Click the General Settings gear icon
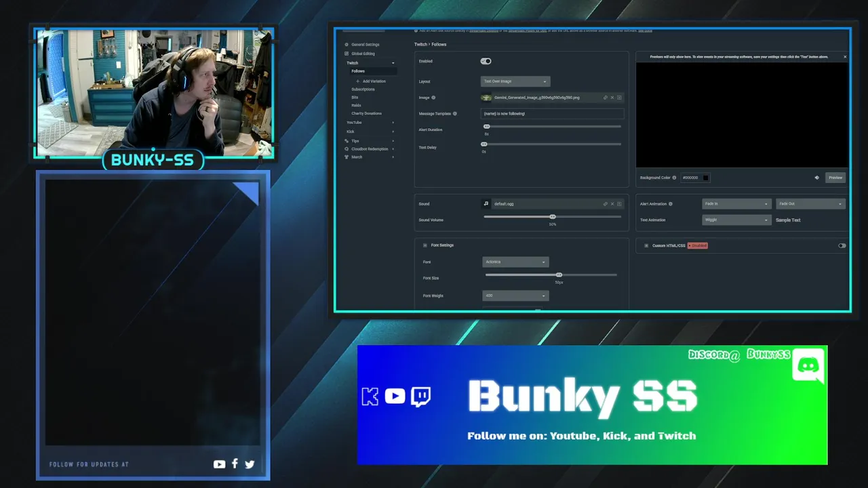 point(347,45)
